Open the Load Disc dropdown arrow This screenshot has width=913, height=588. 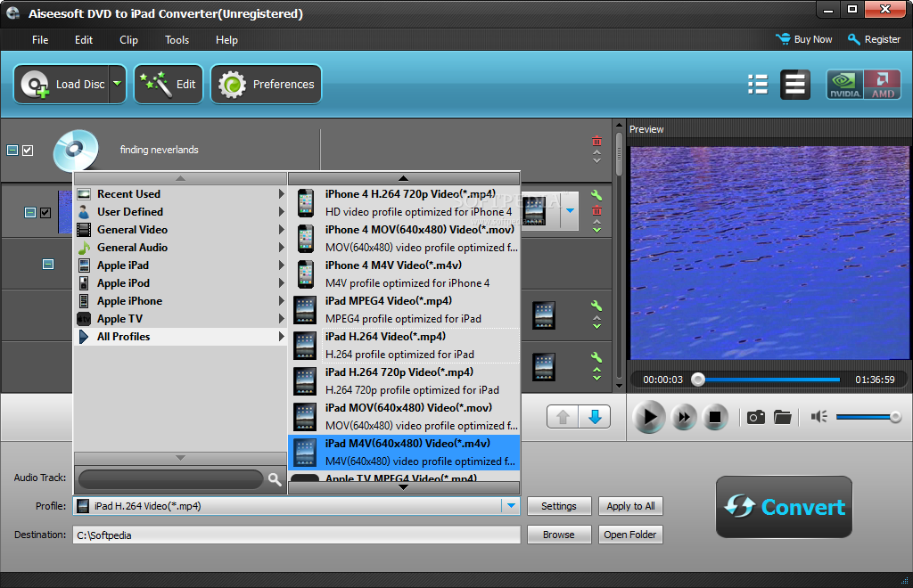[x=117, y=85]
